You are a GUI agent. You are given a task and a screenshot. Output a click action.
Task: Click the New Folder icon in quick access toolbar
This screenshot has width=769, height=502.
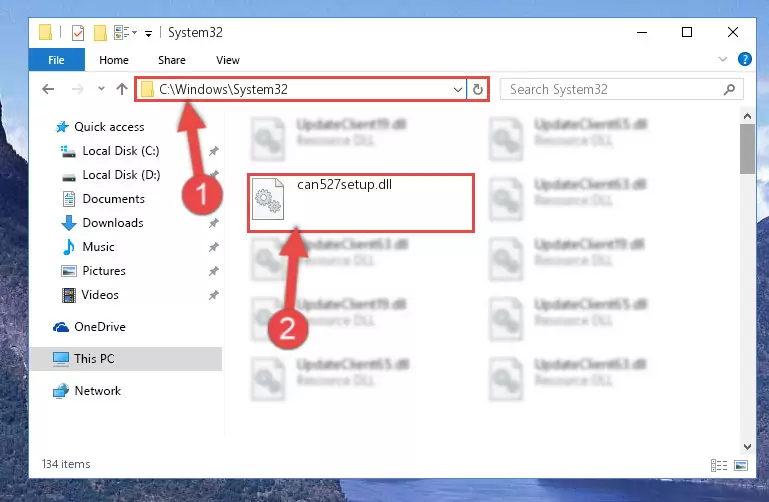click(100, 33)
